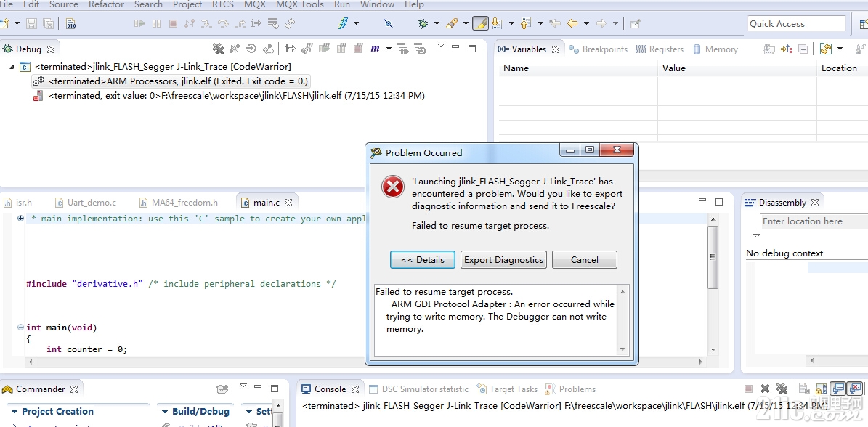Toggle the highlighted Mark Occurrences pen icon
The width and height of the screenshot is (868, 427).
(x=481, y=24)
